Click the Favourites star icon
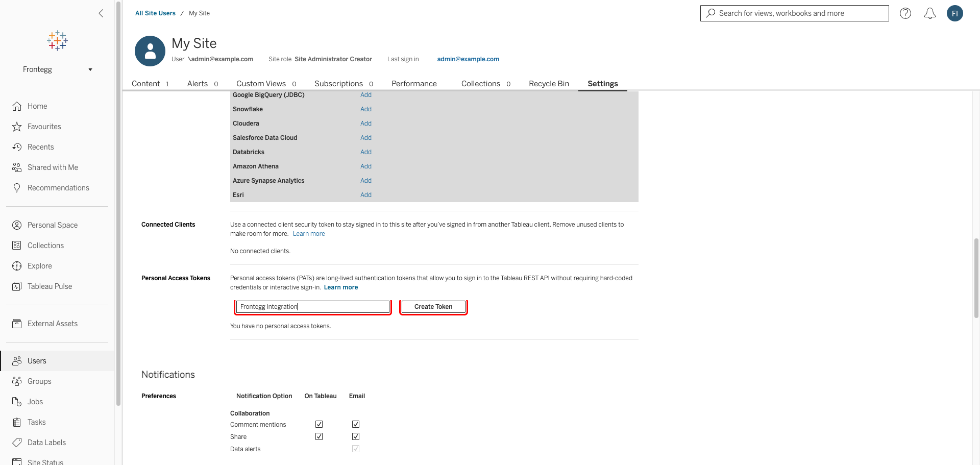980x465 pixels. 17,127
